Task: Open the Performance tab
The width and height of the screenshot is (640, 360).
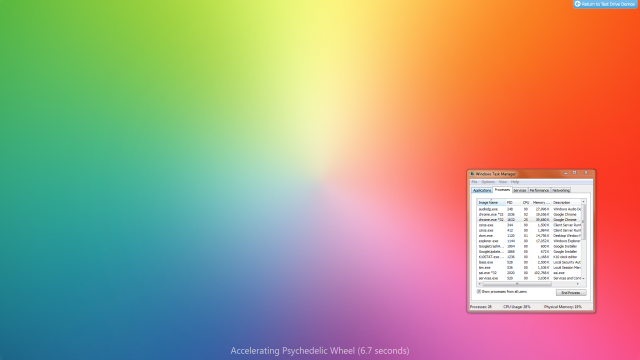Action: (x=539, y=191)
